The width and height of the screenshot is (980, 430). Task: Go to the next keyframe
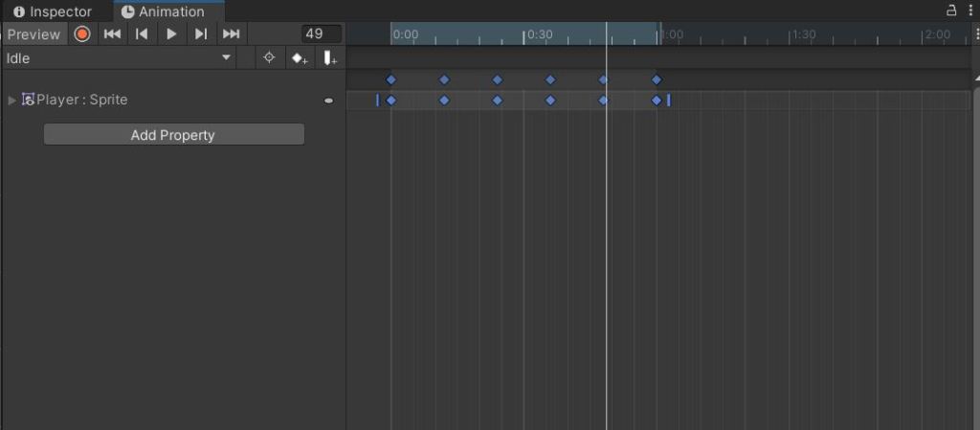[x=201, y=34]
